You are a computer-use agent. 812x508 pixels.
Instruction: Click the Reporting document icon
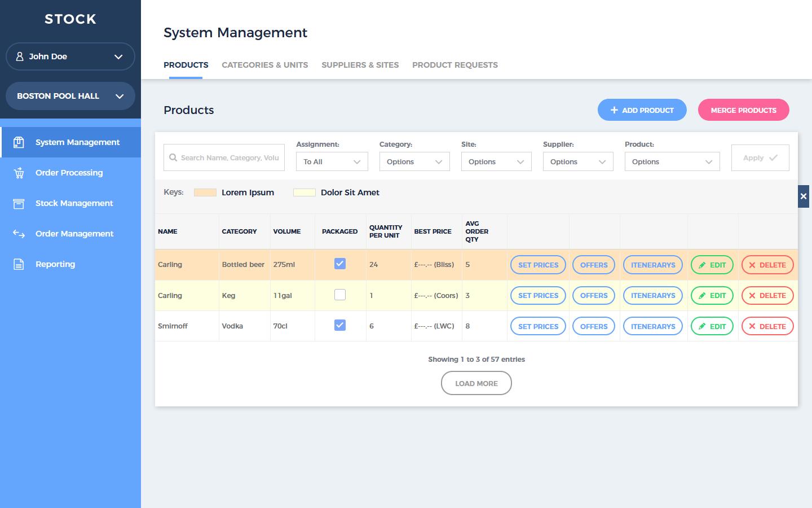pyautogui.click(x=19, y=264)
